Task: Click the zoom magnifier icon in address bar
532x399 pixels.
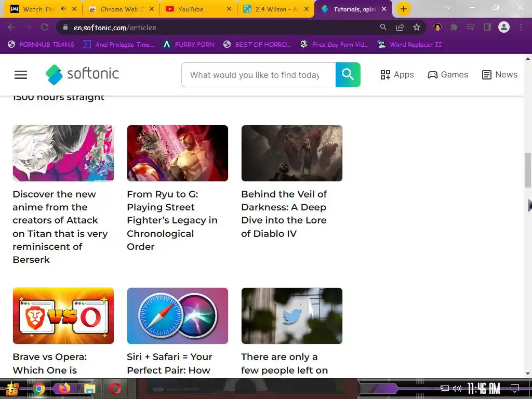Action: [x=383, y=27]
